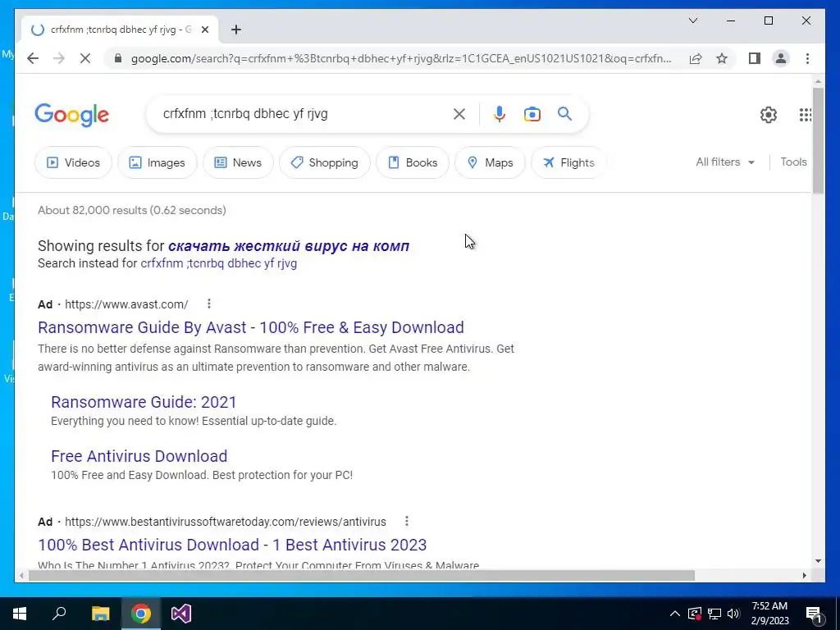The image size is (840, 630).
Task: Click scroll-right arrow on horizontal bar
Action: (x=804, y=575)
